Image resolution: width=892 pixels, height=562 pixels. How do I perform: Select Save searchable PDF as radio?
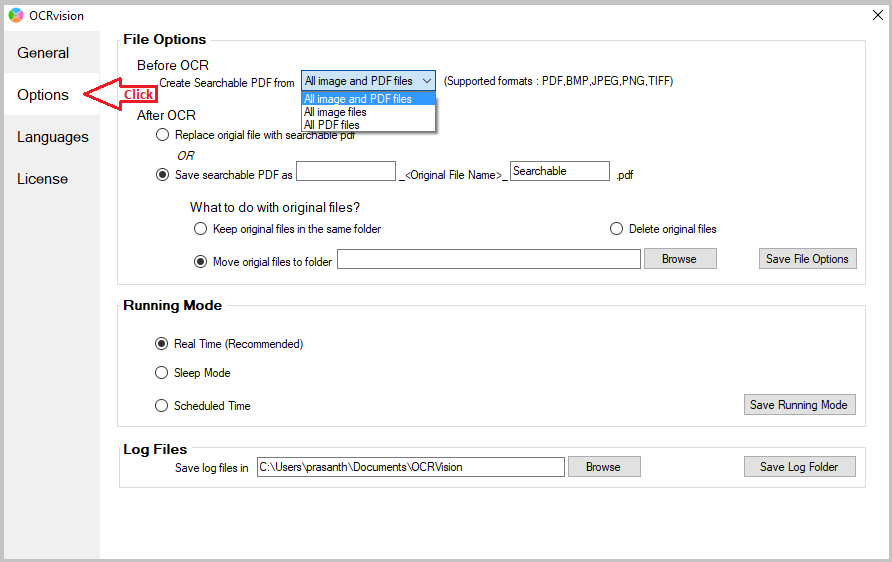tap(163, 175)
